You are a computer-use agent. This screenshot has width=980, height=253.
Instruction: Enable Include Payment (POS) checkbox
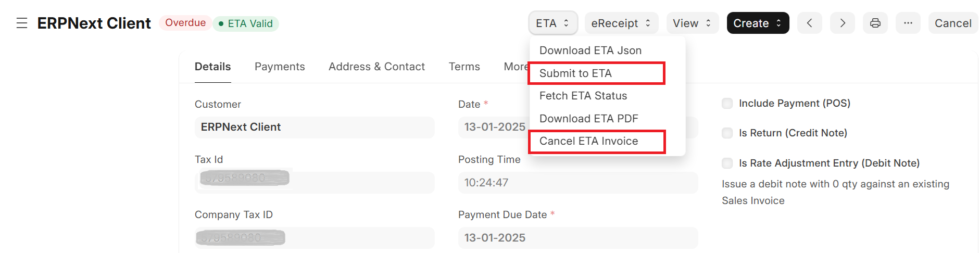point(727,104)
